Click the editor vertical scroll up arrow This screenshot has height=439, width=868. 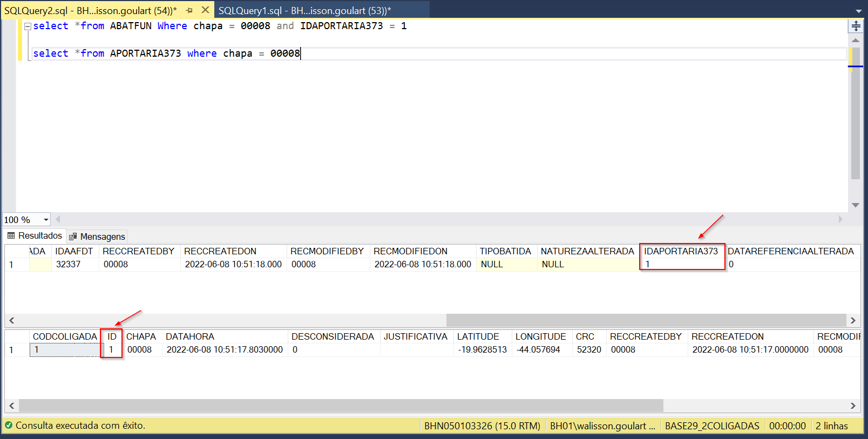pos(856,40)
